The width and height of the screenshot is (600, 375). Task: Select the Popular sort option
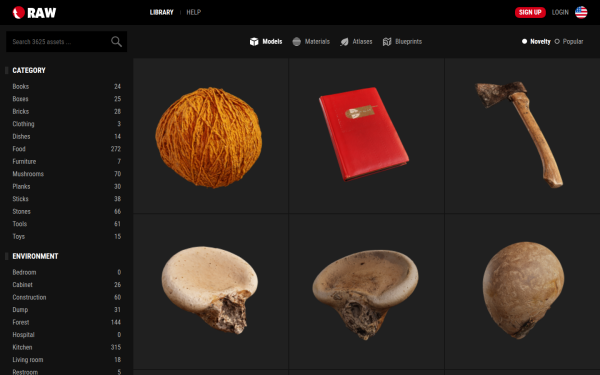pos(569,41)
